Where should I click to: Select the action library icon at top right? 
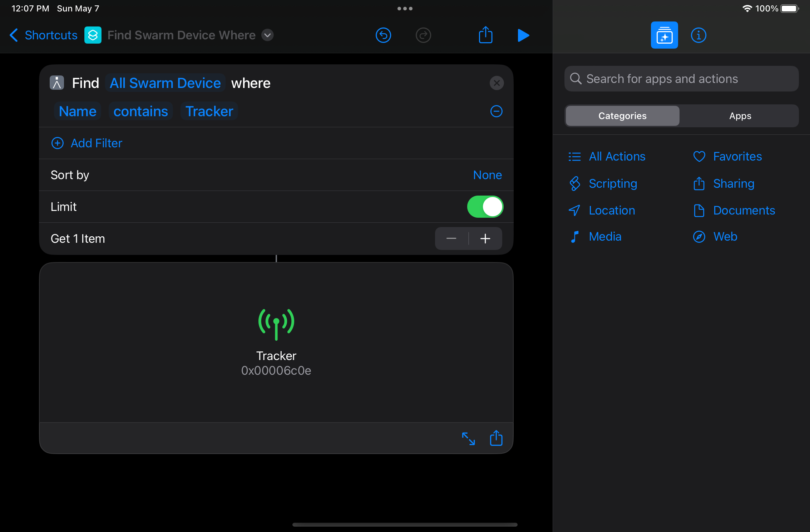[665, 35]
